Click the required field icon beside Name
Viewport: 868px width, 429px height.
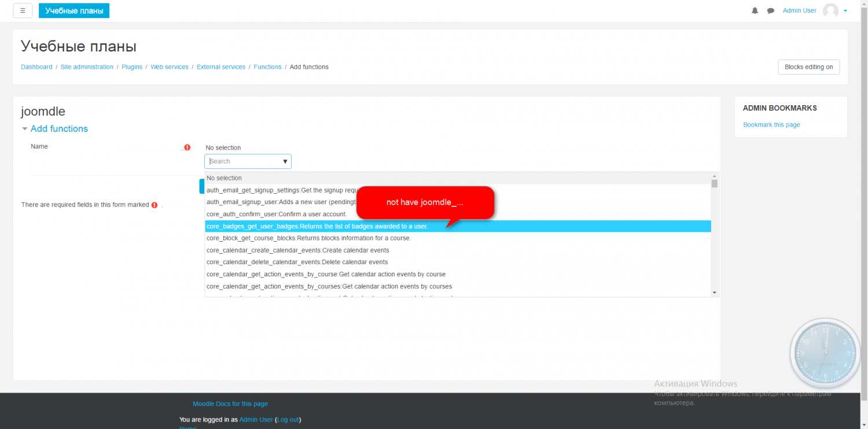[x=187, y=147]
